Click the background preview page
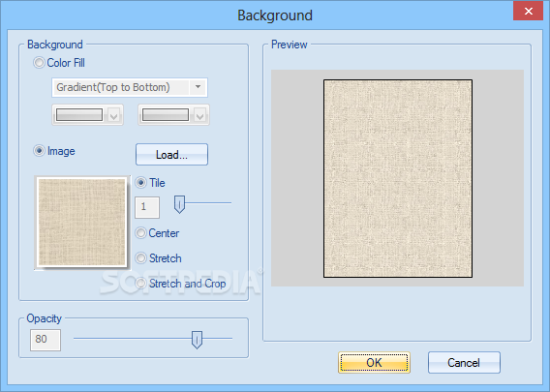The height and width of the screenshot is (392, 550). click(398, 178)
